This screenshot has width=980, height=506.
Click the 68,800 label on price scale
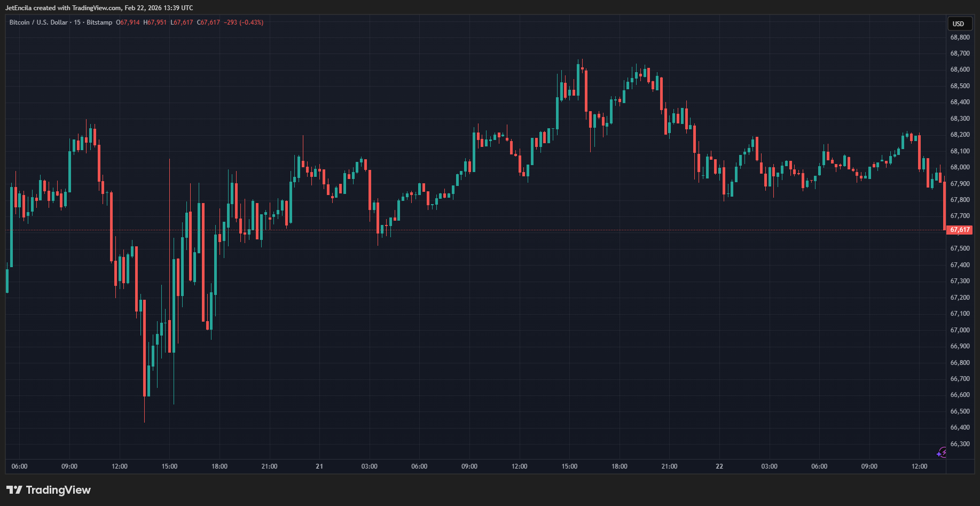pos(960,37)
